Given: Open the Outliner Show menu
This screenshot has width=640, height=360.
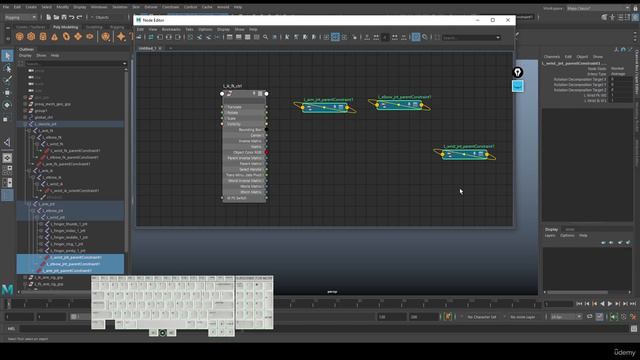Looking at the screenshot, I should [41, 56].
